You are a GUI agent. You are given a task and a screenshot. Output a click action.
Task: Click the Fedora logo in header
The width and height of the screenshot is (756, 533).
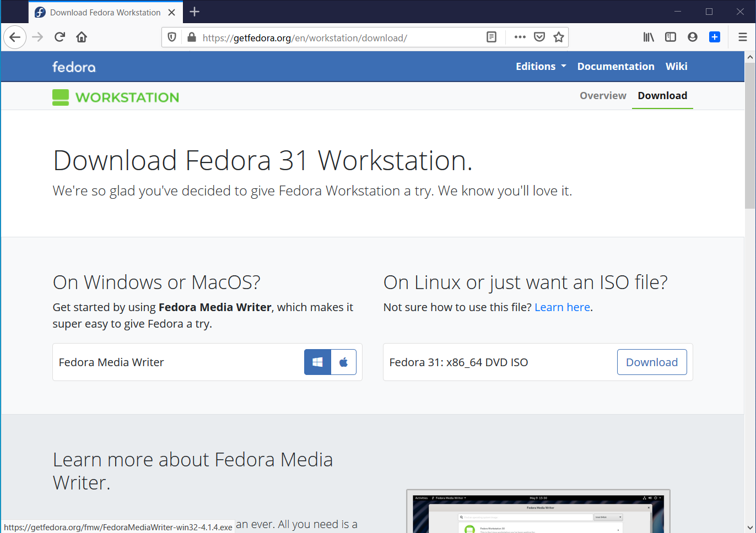coord(74,67)
